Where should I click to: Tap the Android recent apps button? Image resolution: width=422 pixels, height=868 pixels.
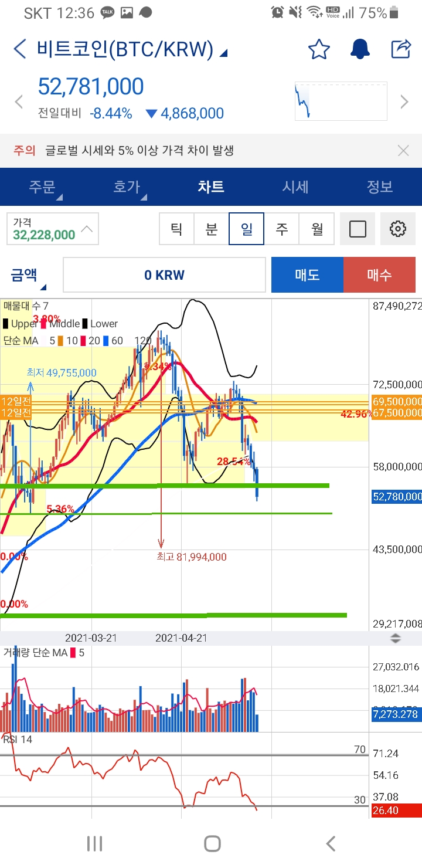(x=94, y=843)
